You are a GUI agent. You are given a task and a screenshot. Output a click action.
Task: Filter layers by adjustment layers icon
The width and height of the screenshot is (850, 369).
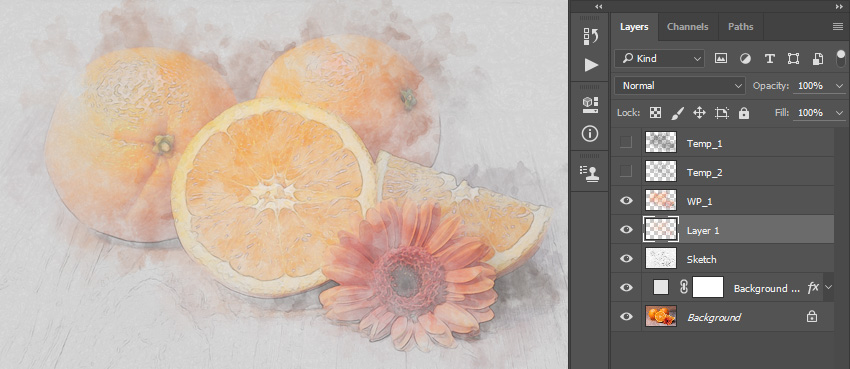coord(745,59)
